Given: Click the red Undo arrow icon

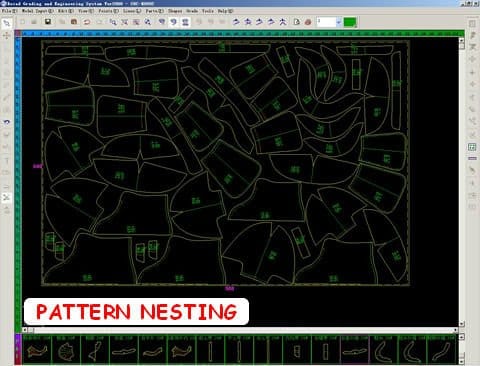Looking at the screenshot, I should tap(87, 22).
